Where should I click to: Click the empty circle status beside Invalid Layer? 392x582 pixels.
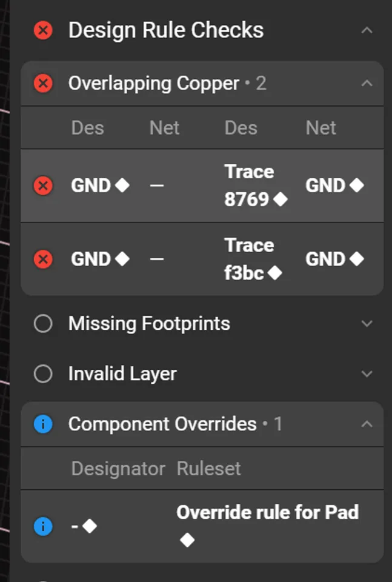(x=43, y=374)
